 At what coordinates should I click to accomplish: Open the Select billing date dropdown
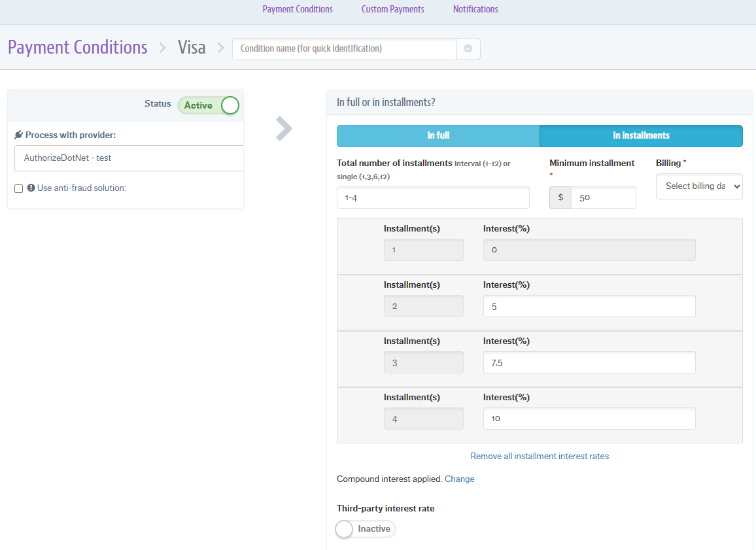698,186
